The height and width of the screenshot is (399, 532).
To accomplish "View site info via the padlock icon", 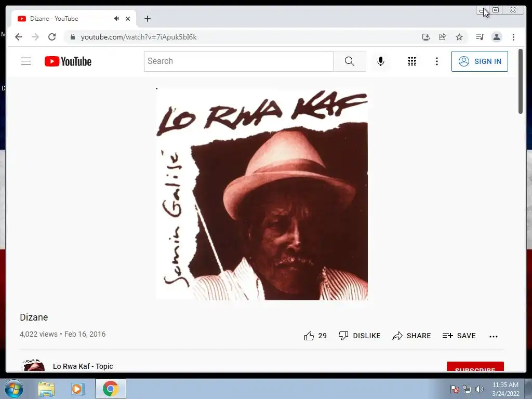I will click(72, 37).
